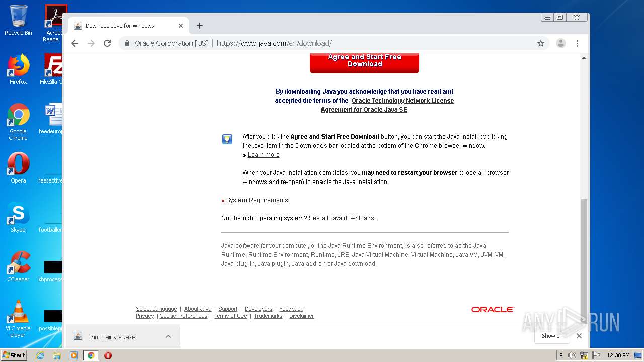Expand options chevron for chromeinstall.exe
The width and height of the screenshot is (644, 362).
point(168,337)
